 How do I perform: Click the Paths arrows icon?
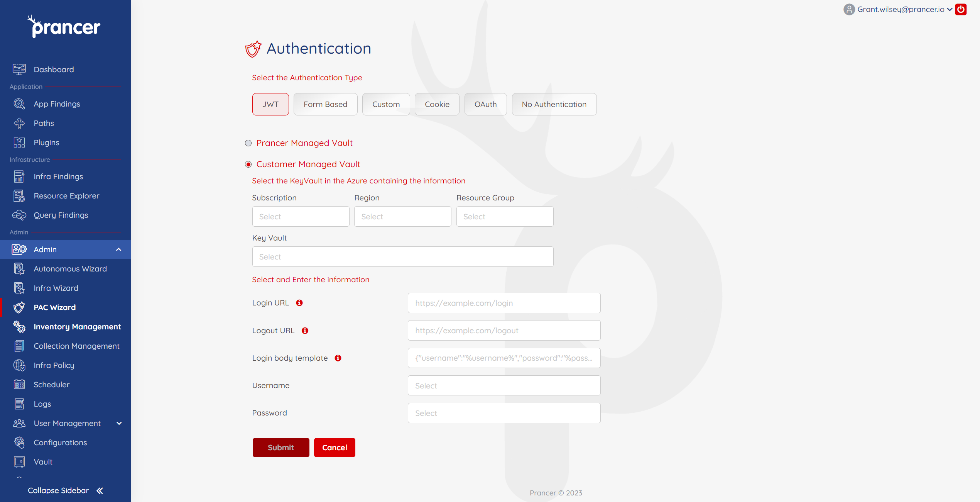click(19, 123)
